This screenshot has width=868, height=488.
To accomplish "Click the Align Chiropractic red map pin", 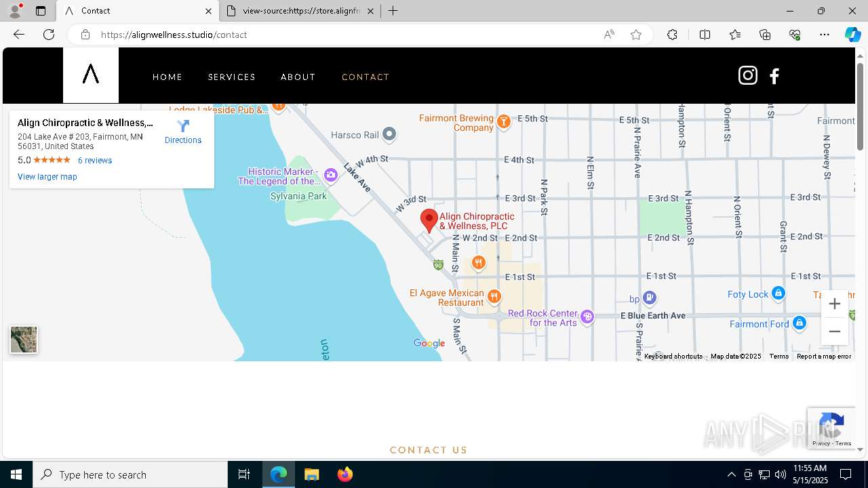I will (x=429, y=222).
